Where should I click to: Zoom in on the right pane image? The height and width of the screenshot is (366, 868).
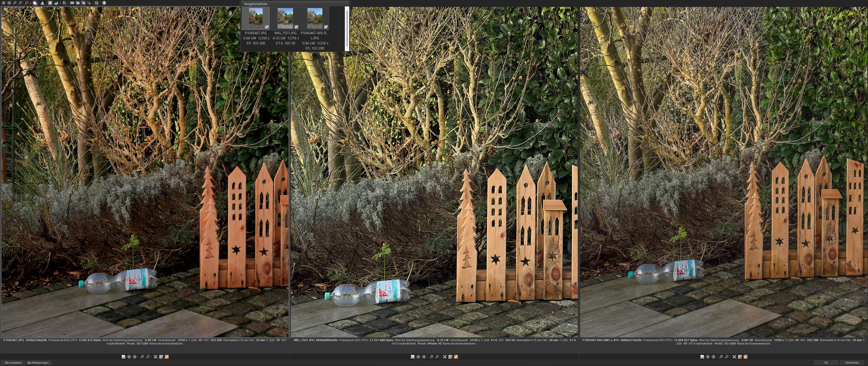pos(721,357)
